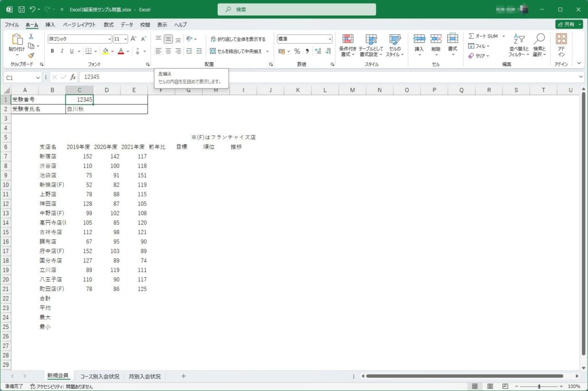
Task: Click the オート SUM sigma icon
Action: pyautogui.click(x=471, y=36)
